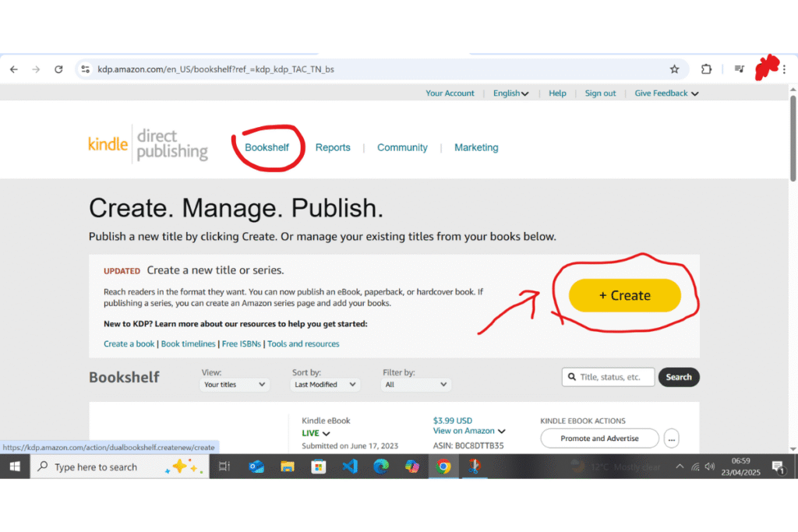Open the Create a book link
The width and height of the screenshot is (798, 532).
pos(129,344)
